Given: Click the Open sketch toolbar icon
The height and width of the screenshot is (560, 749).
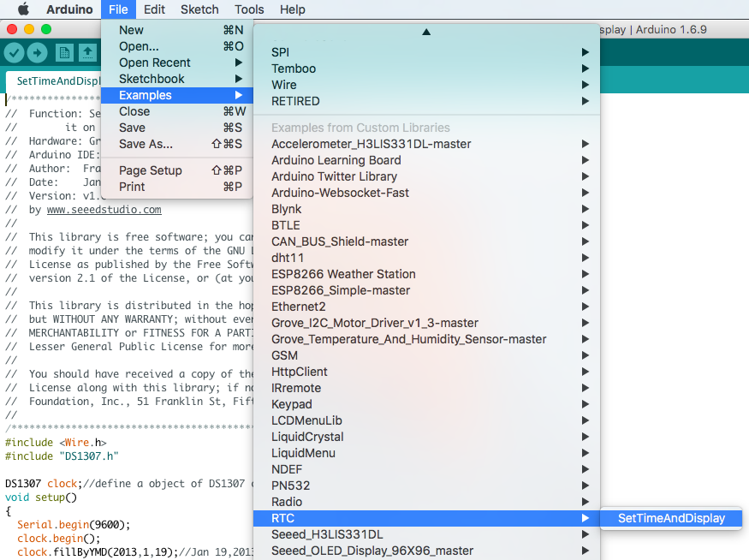Looking at the screenshot, I should pos(87,52).
